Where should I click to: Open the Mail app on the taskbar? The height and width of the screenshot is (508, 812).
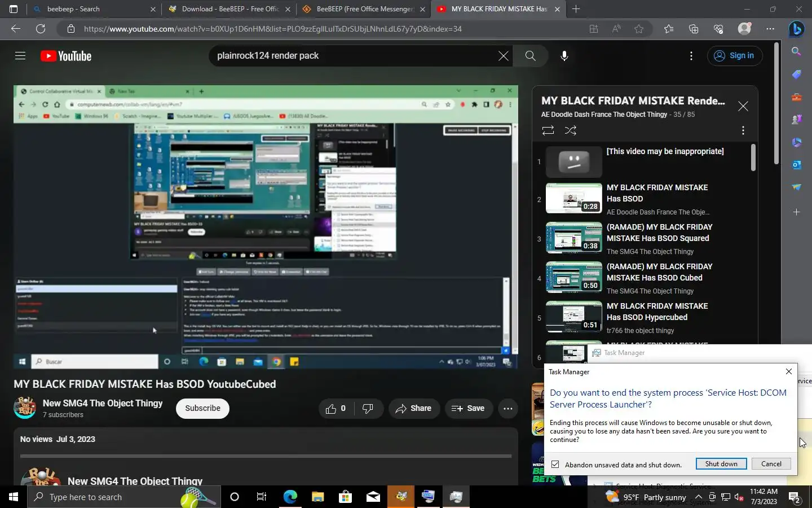[373, 497]
